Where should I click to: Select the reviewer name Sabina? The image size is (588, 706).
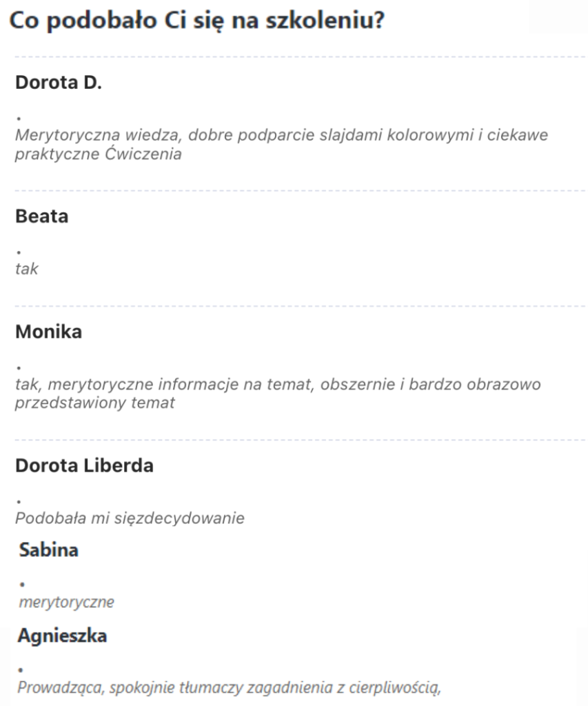[49, 550]
